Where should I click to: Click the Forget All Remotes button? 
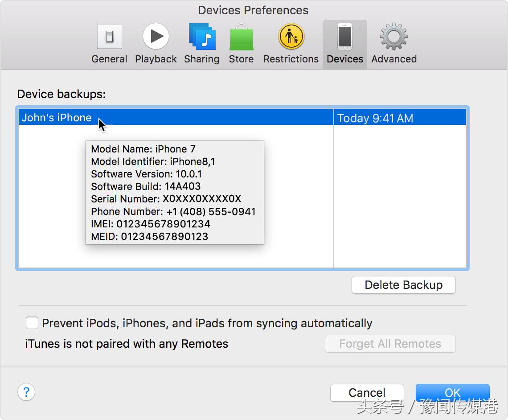click(390, 344)
